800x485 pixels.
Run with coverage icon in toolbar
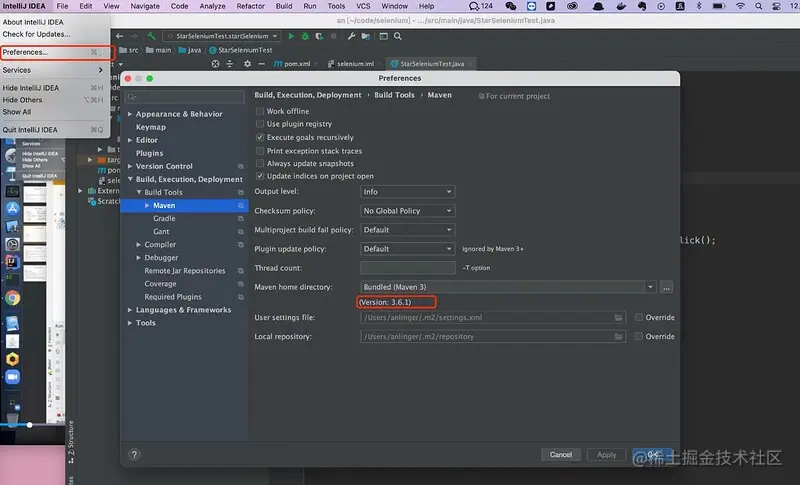pyautogui.click(x=319, y=36)
